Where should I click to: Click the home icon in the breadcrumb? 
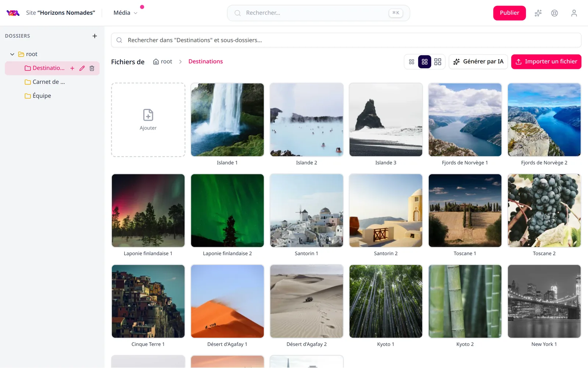pyautogui.click(x=156, y=62)
